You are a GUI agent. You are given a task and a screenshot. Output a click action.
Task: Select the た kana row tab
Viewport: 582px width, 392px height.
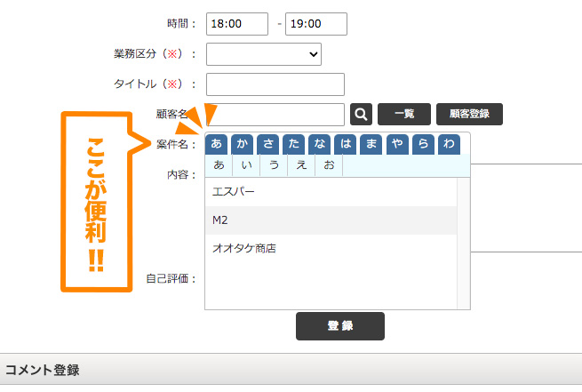point(293,144)
